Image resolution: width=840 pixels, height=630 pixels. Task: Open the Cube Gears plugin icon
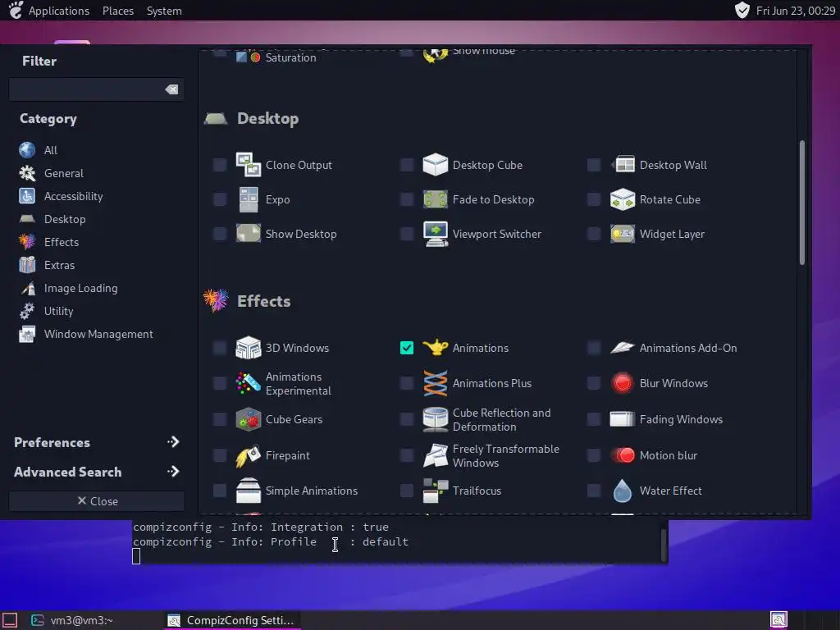pos(248,419)
